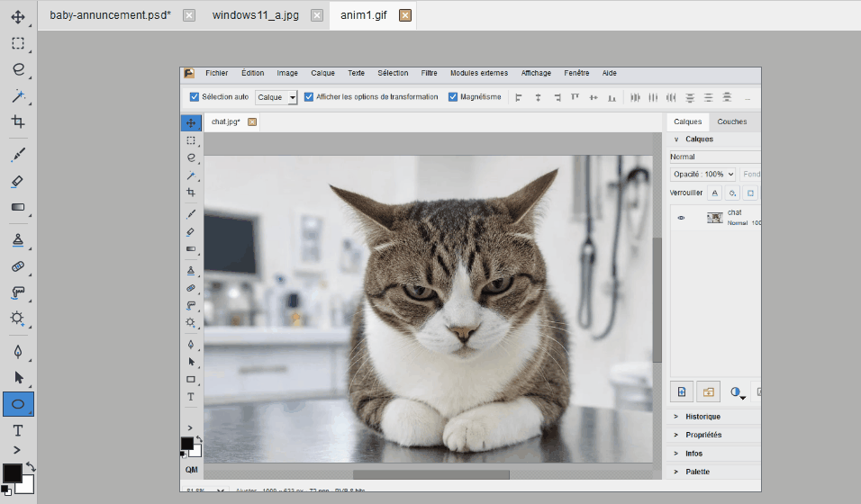Reset outer colors to default black/white
The width and height of the screenshot is (861, 504).
[5, 490]
